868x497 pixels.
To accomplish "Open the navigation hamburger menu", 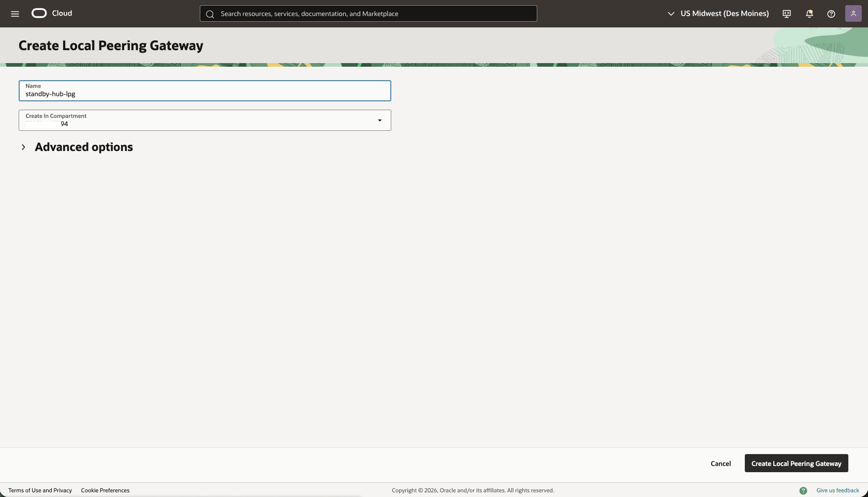I will tap(15, 13).
